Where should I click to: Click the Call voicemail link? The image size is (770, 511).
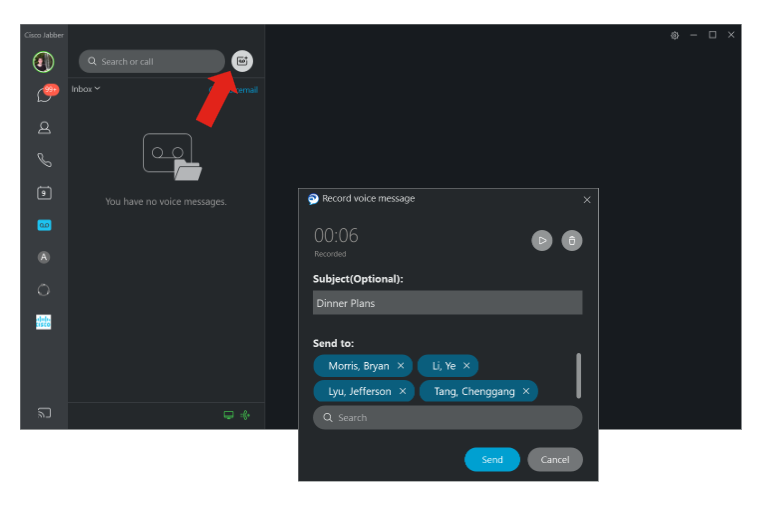[x=234, y=90]
